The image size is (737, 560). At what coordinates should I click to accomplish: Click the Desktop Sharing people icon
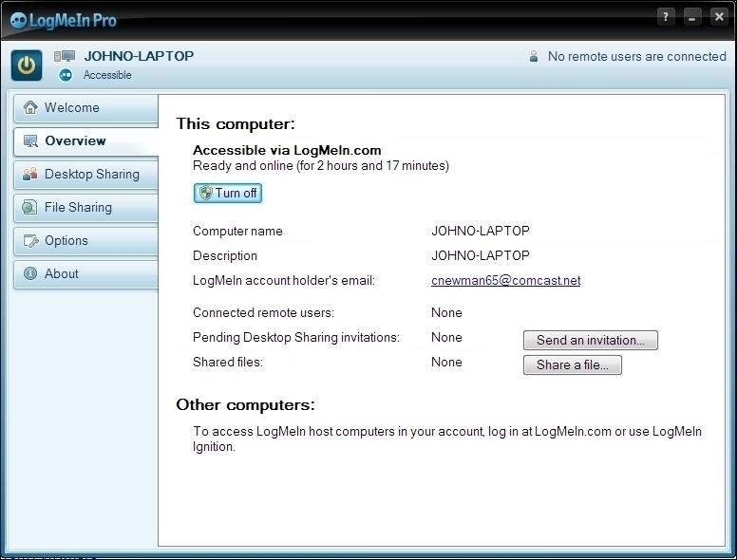click(30, 174)
